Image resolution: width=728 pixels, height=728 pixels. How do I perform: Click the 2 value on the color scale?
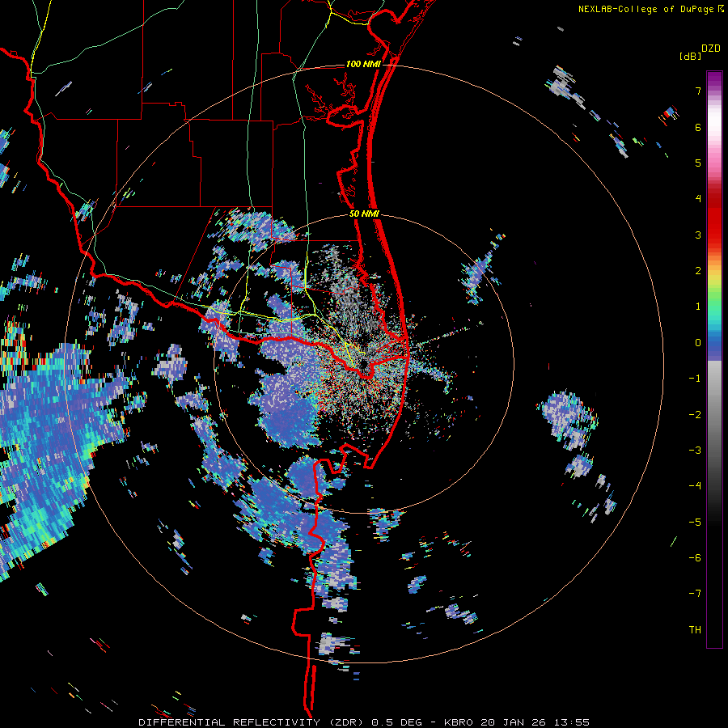698,271
